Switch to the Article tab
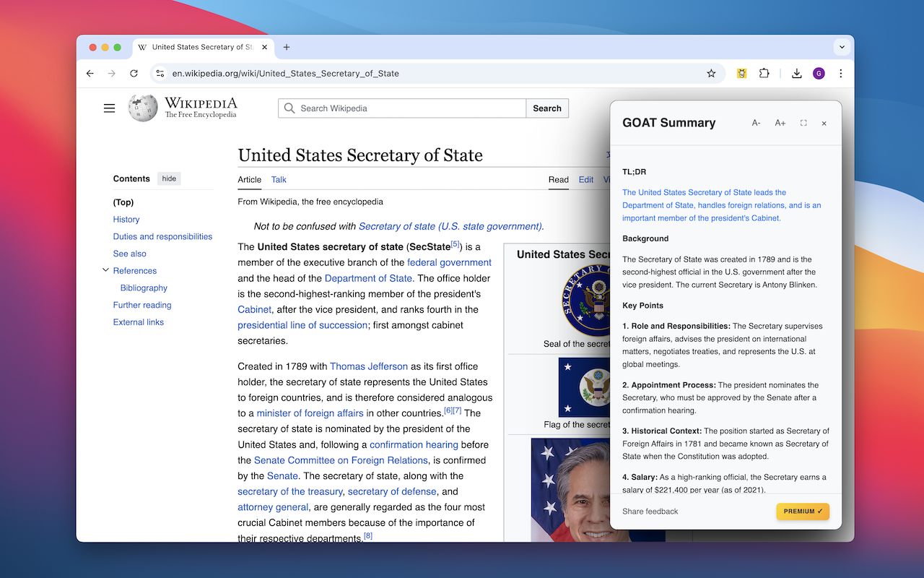Image resolution: width=924 pixels, height=578 pixels. [250, 180]
